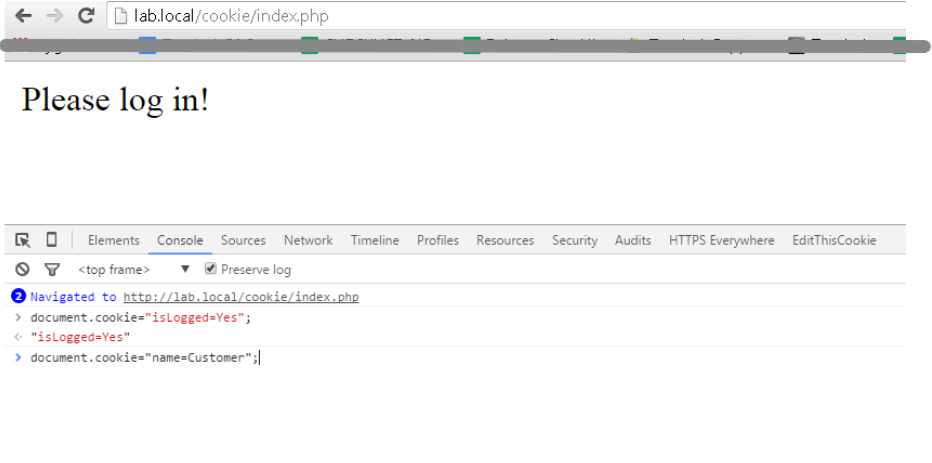Viewport: 932px width, 463px height.
Task: Uncheck the Preserve log checkbox
Action: (x=210, y=269)
